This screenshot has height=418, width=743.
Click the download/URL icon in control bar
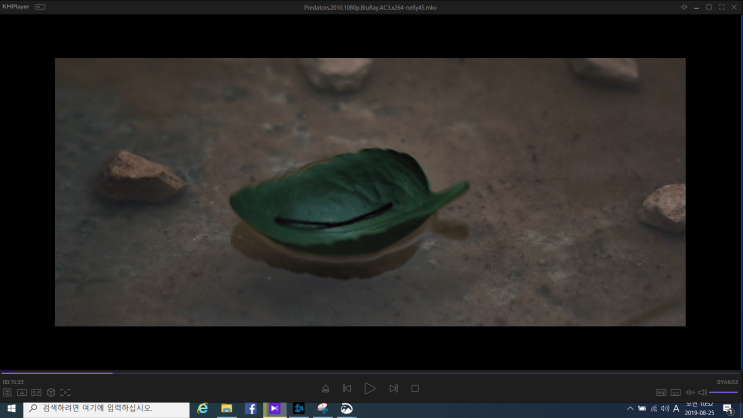click(x=22, y=392)
